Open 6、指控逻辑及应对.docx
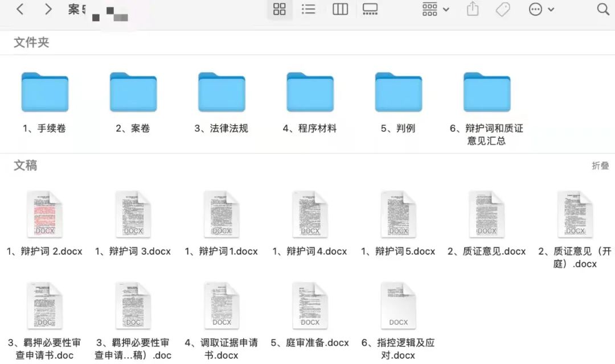Viewport: 615px width, 364px height. click(x=398, y=304)
